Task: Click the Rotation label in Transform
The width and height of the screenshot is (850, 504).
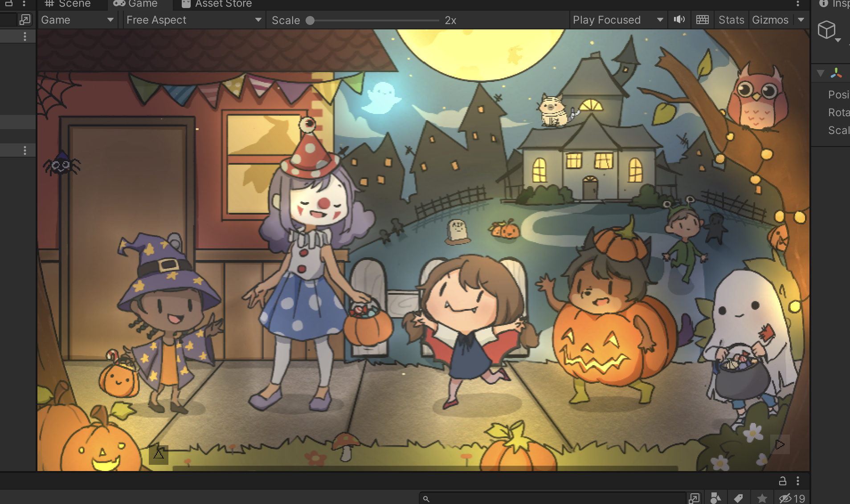Action: (x=839, y=112)
